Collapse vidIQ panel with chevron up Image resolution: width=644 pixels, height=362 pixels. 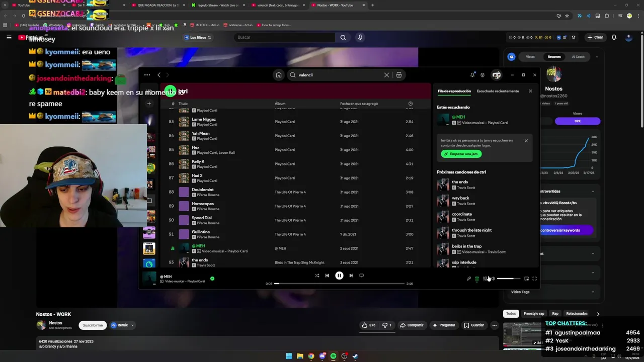[597, 57]
